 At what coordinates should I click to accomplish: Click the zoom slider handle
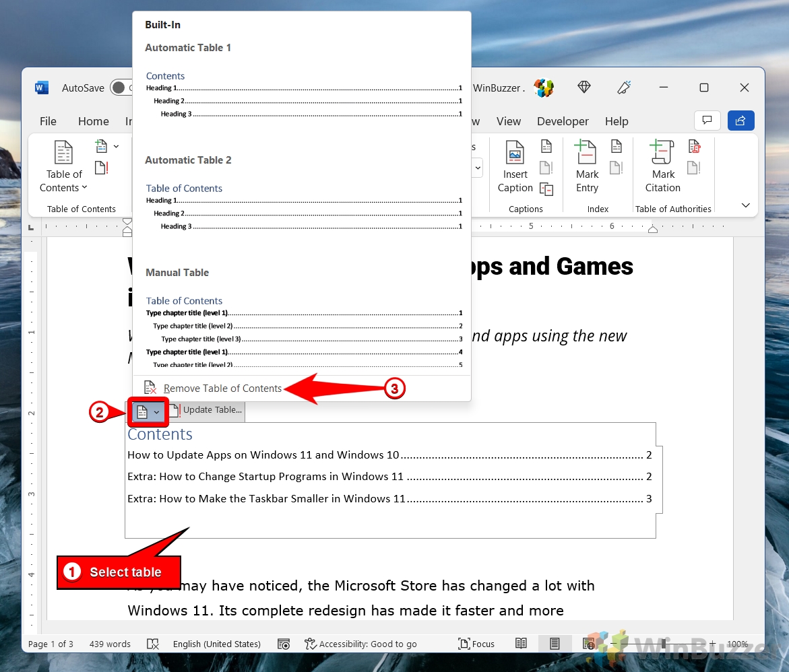coord(664,643)
